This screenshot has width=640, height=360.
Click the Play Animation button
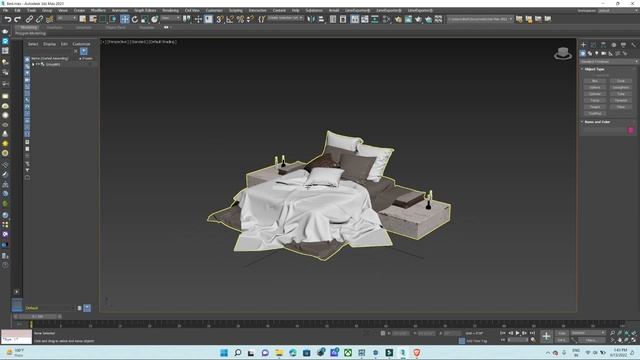[x=518, y=333]
